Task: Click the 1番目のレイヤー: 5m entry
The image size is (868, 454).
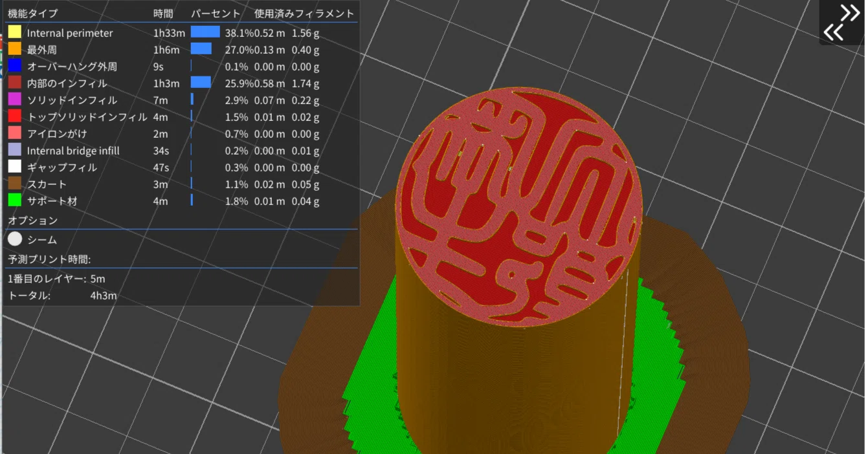Action: tap(56, 279)
